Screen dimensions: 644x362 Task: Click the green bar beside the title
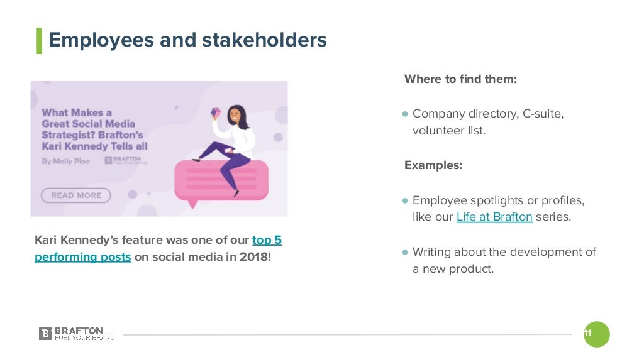[x=40, y=41]
